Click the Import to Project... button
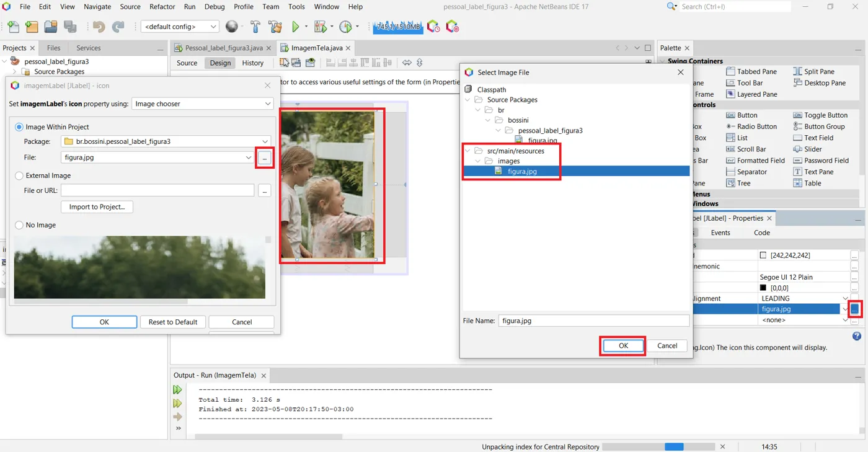The height and width of the screenshot is (452, 868). [x=97, y=207]
